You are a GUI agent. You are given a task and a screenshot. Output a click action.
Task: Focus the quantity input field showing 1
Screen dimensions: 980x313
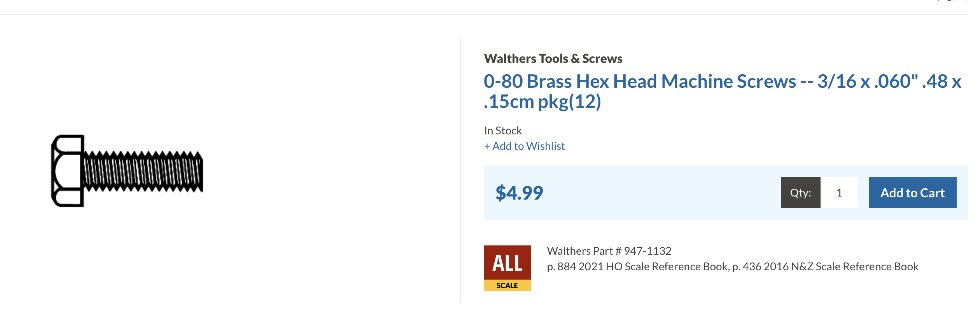[839, 193]
